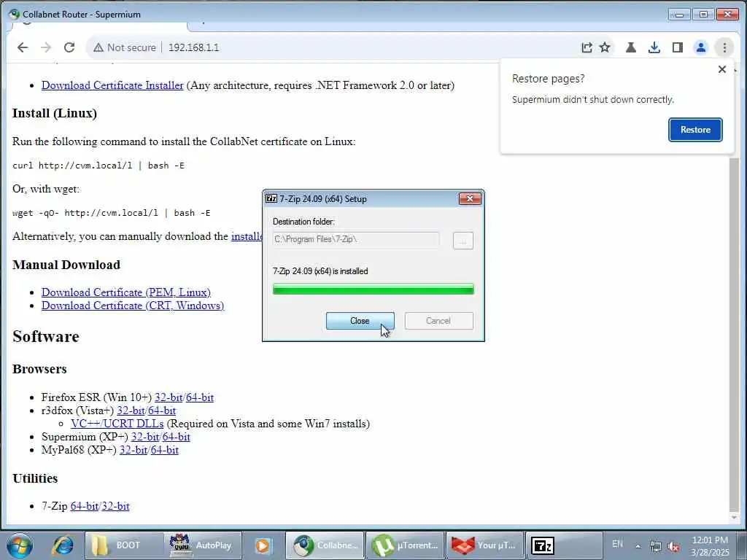Click the green install progress bar

coord(373,289)
